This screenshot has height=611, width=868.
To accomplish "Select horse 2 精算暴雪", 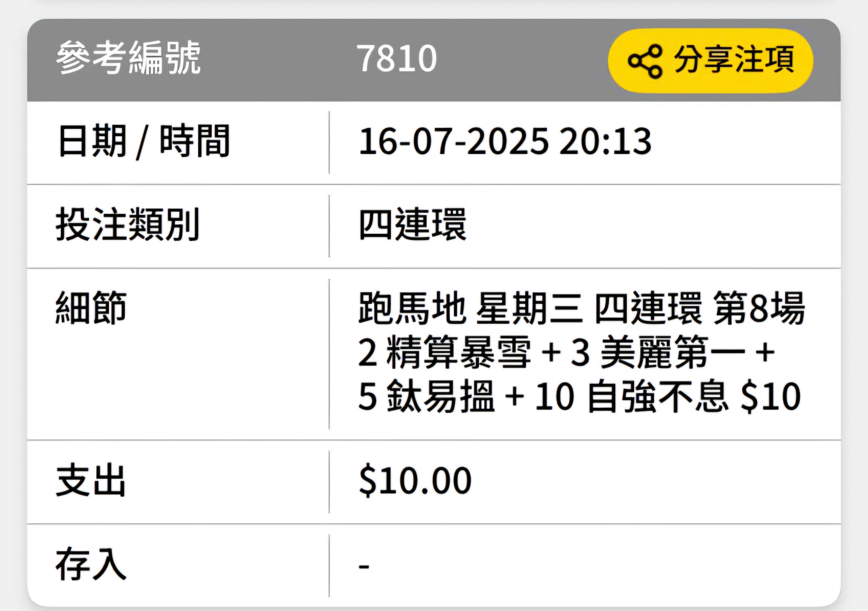I will (x=444, y=352).
